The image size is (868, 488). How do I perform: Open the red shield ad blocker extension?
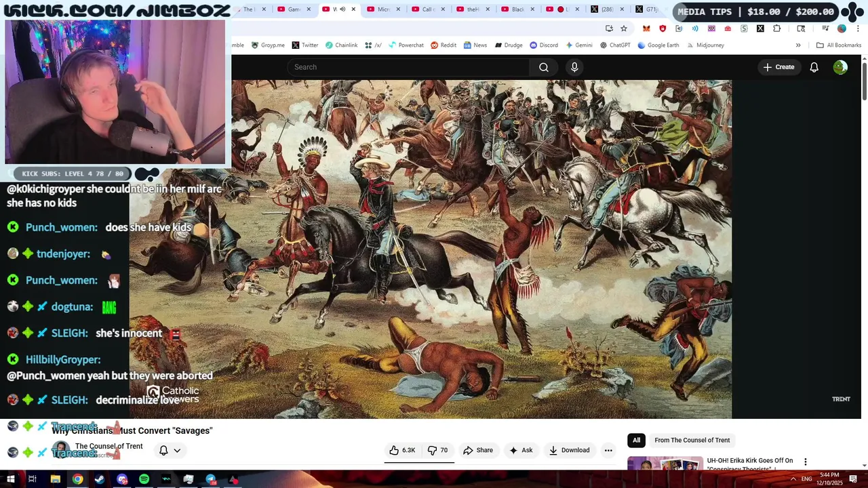tap(663, 28)
